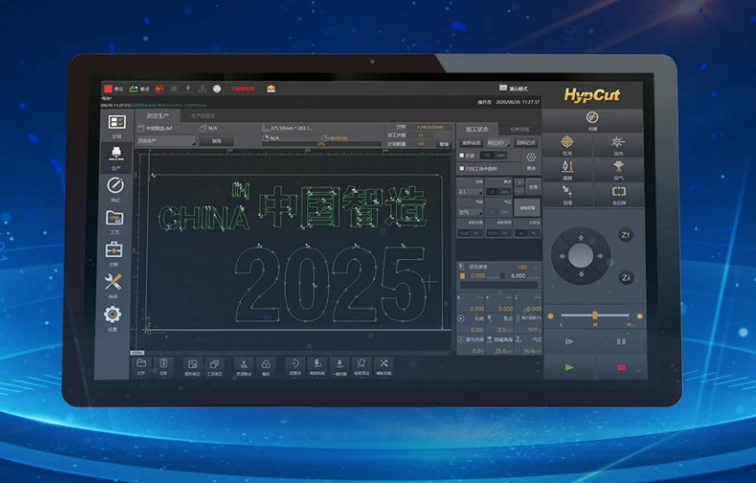The width and height of the screenshot is (756, 483).
Task: Select the 加工状态 tab
Action: click(477, 129)
